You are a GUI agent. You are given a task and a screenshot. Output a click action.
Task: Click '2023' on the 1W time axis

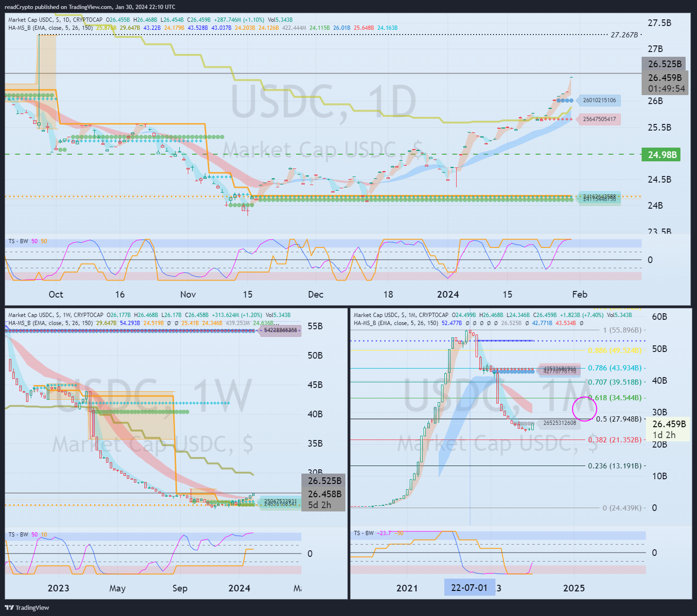pyautogui.click(x=58, y=588)
